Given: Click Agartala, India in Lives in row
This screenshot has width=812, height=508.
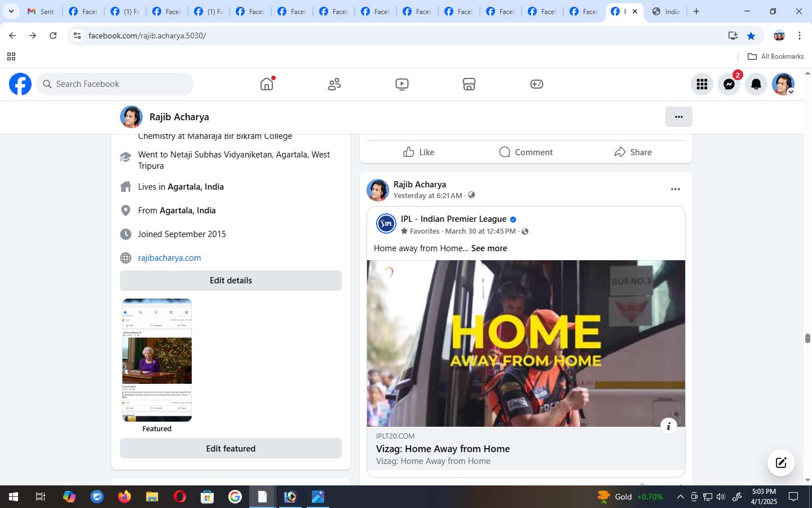Looking at the screenshot, I should pyautogui.click(x=196, y=187).
